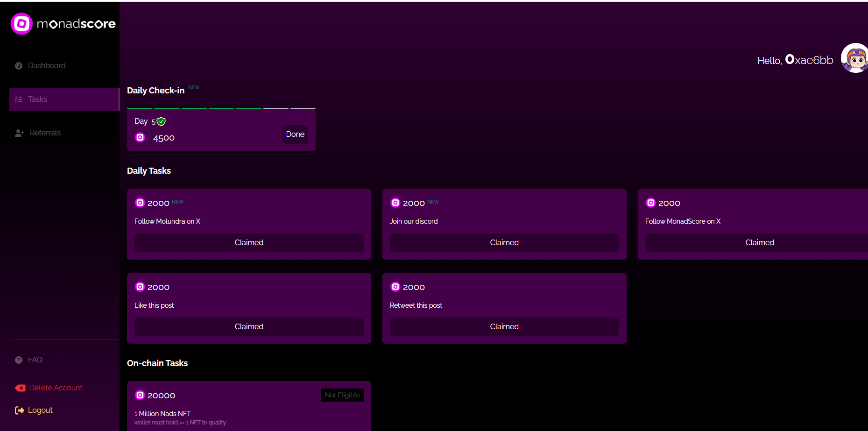Go to the Referrals page
868x431 pixels.
pyautogui.click(x=45, y=133)
